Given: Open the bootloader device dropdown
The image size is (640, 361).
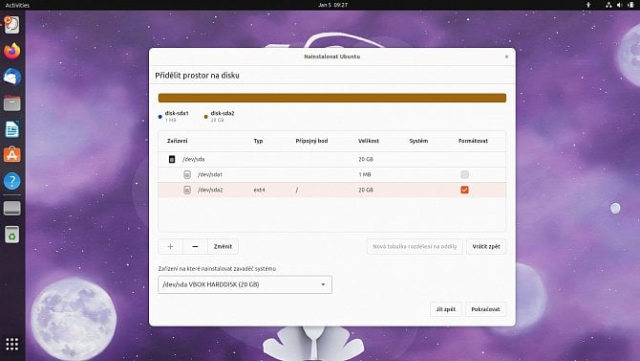Looking at the screenshot, I should pos(245,285).
